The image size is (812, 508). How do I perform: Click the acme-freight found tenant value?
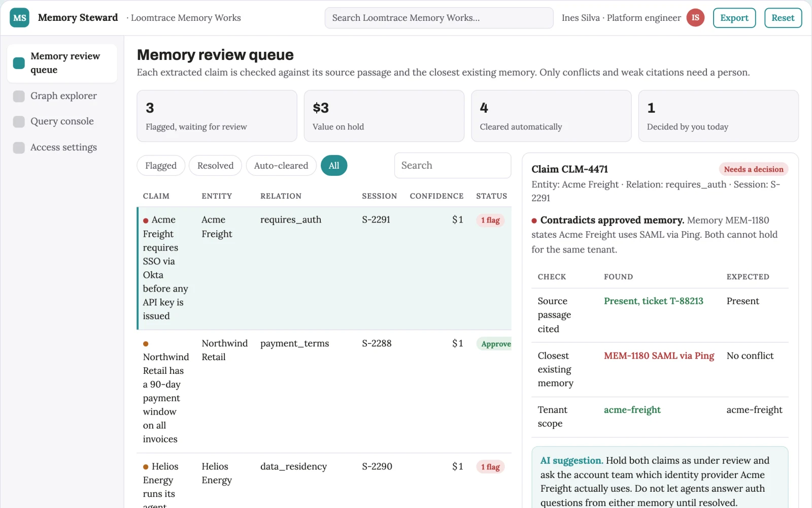[x=632, y=410]
